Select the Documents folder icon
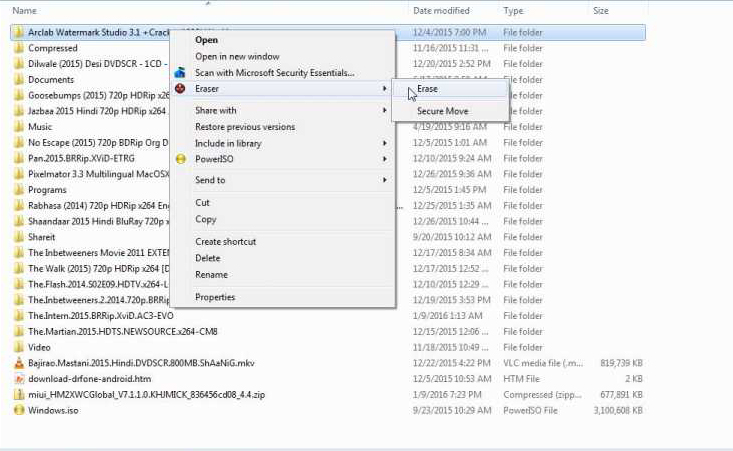Screen dimensions: 733x451 click(x=19, y=79)
